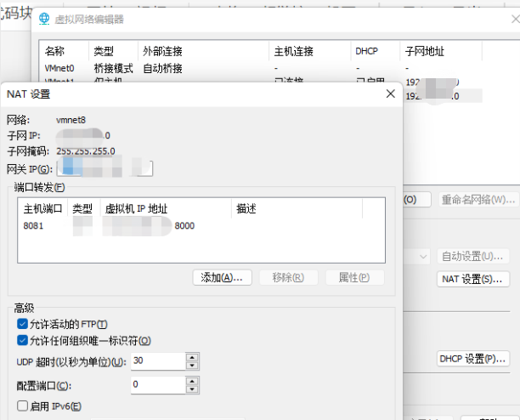520x420 pixels.
Task: Close the NAT 设置 dialog
Action: click(390, 94)
